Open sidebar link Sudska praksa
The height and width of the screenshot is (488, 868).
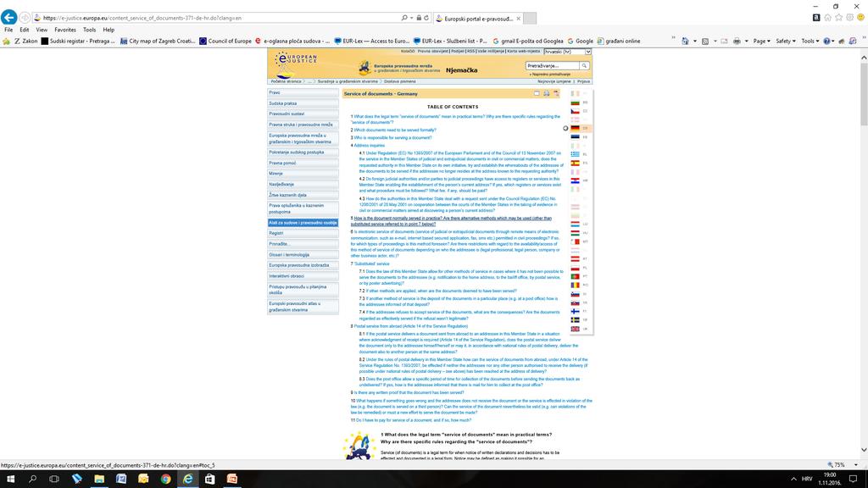(x=303, y=103)
